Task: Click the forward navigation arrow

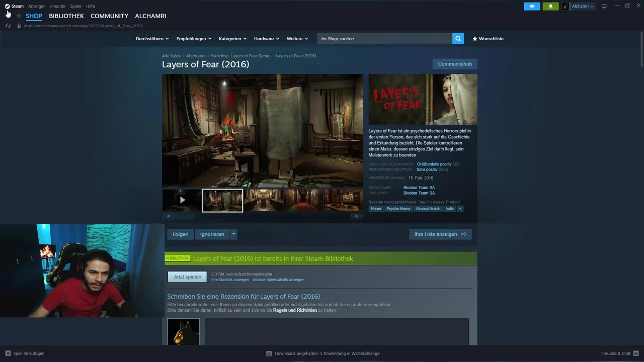Action: pyautogui.click(x=19, y=16)
